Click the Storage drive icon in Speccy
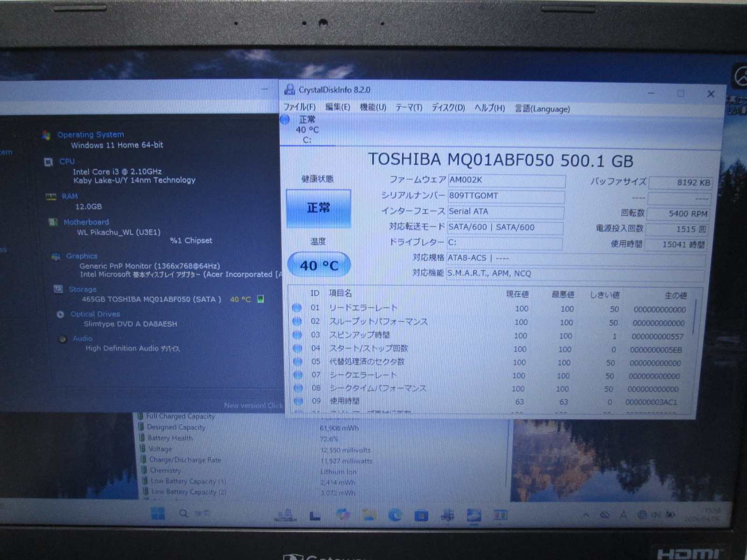 [58, 289]
